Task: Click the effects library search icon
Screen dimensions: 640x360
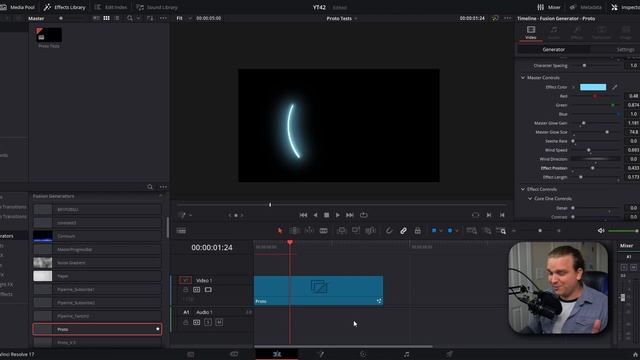Action: click(150, 187)
